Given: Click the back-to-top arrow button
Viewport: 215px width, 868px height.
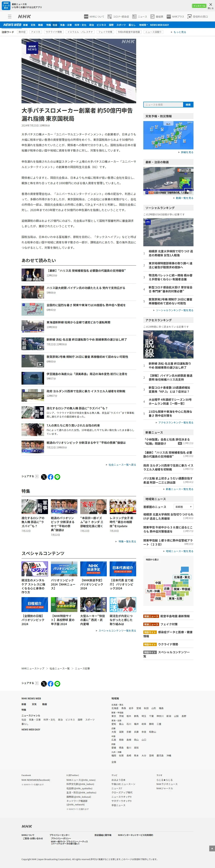Looking at the screenshot, I should pyautogui.click(x=212, y=848).
